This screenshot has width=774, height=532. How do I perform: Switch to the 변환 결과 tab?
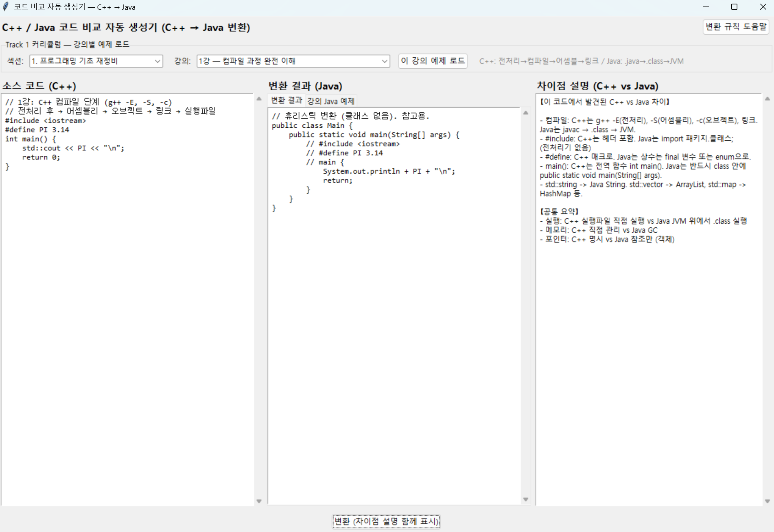click(286, 100)
